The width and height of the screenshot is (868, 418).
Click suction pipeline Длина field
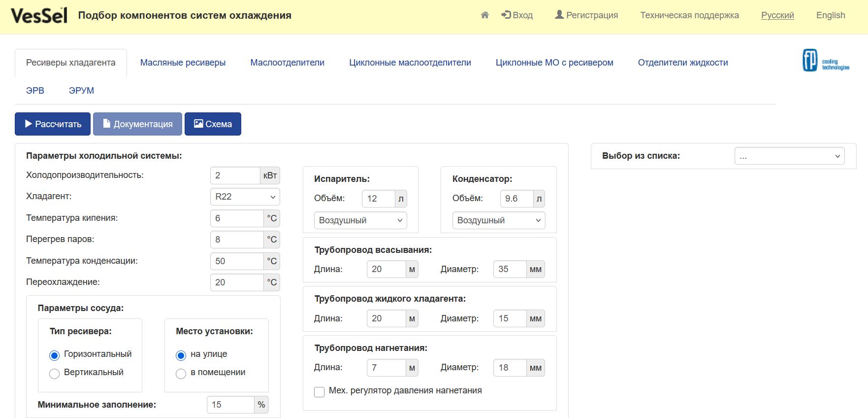click(x=386, y=269)
